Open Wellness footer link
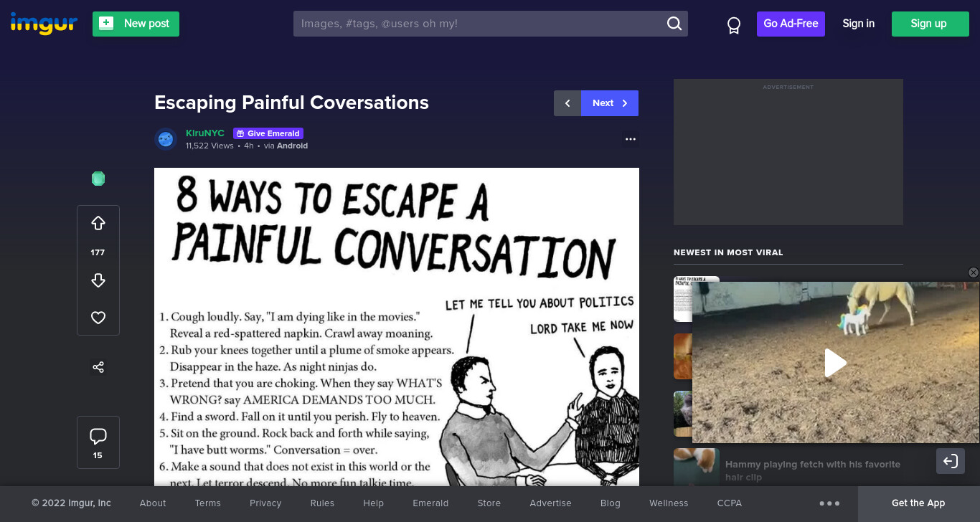The height and width of the screenshot is (522, 980). [x=669, y=503]
